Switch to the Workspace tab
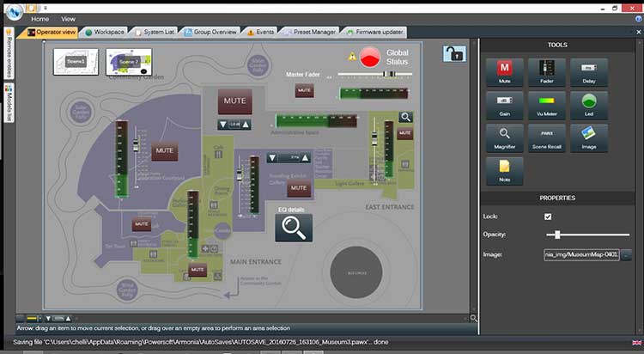 coord(105,32)
